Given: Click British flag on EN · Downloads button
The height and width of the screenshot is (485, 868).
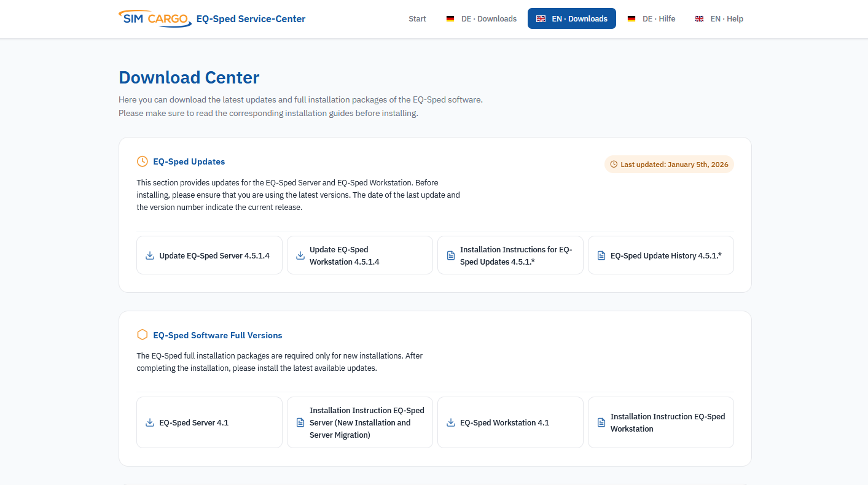Looking at the screenshot, I should tap(541, 18).
